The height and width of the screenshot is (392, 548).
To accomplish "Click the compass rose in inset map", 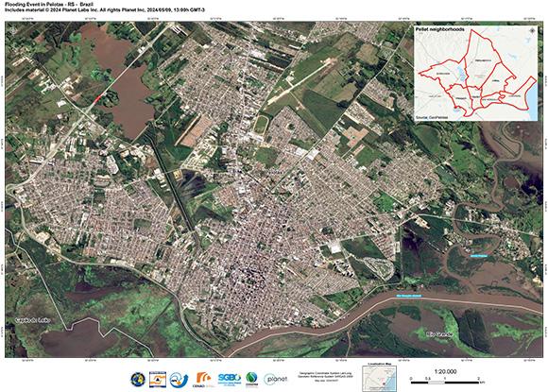I will 532,31.
